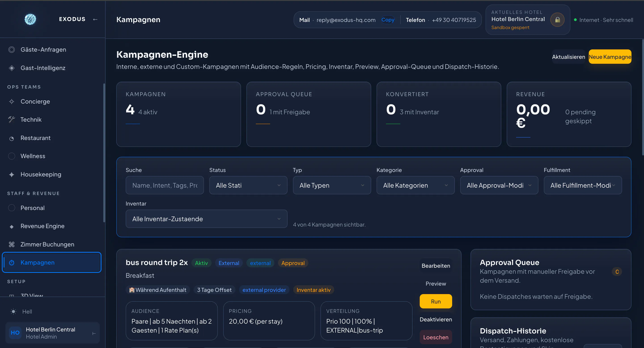
Task: Click the green internet status dot
Action: click(575, 20)
